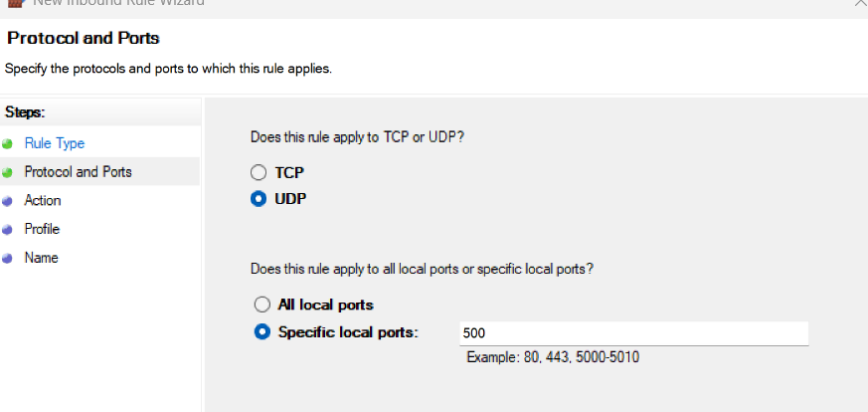
Task: Go to the Name step
Action: click(42, 258)
